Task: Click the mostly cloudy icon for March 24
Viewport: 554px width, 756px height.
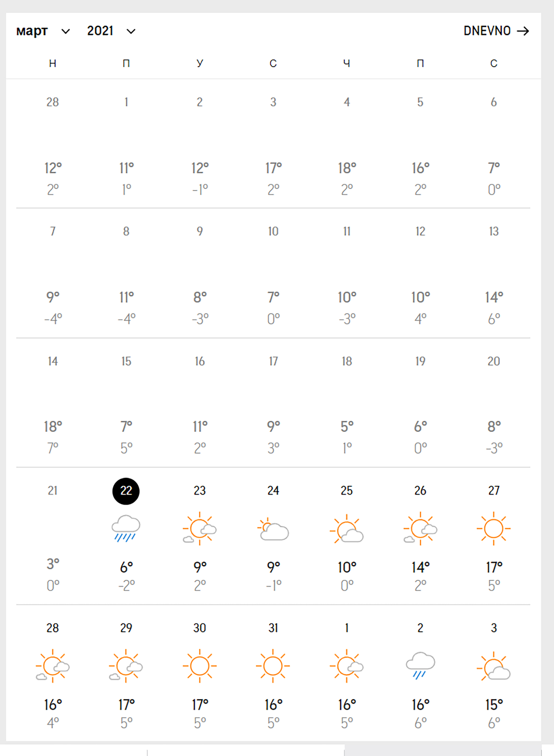Action: tap(273, 529)
